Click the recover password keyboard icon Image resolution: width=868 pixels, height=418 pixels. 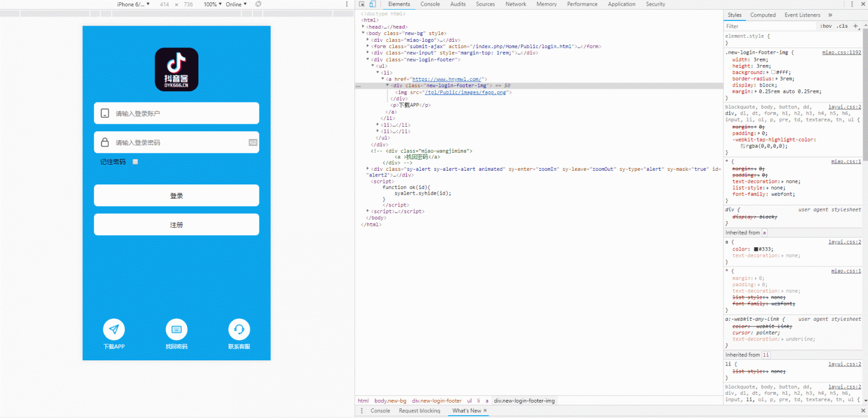(176, 329)
